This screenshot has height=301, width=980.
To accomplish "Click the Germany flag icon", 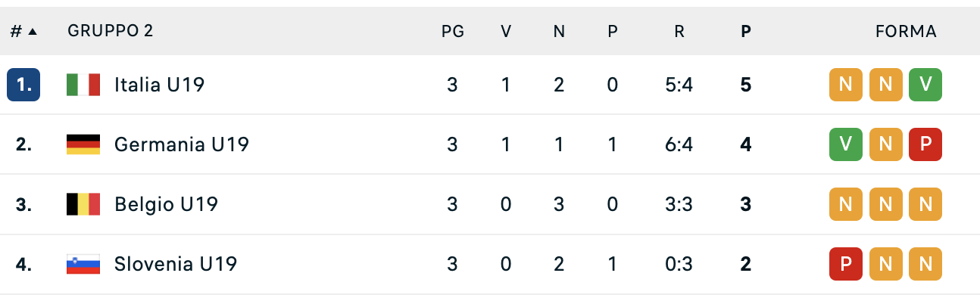I will pyautogui.click(x=83, y=144).
